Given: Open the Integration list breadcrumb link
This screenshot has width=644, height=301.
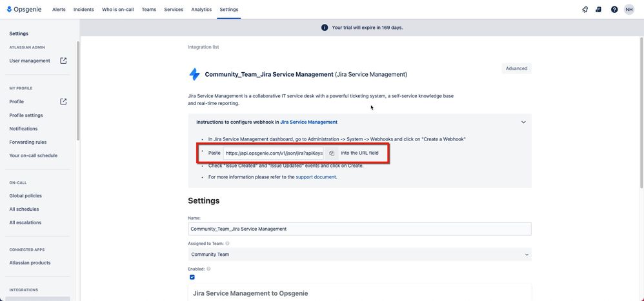Looking at the screenshot, I should (203, 47).
